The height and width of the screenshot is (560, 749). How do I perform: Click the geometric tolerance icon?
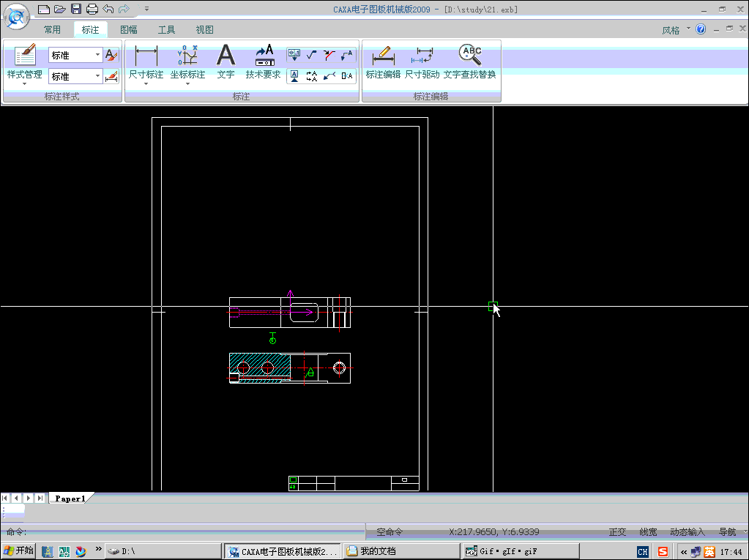(294, 55)
